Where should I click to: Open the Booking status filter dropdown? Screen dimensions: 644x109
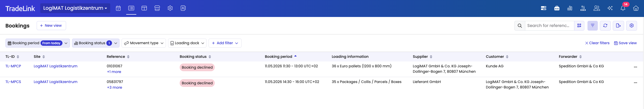point(96,43)
